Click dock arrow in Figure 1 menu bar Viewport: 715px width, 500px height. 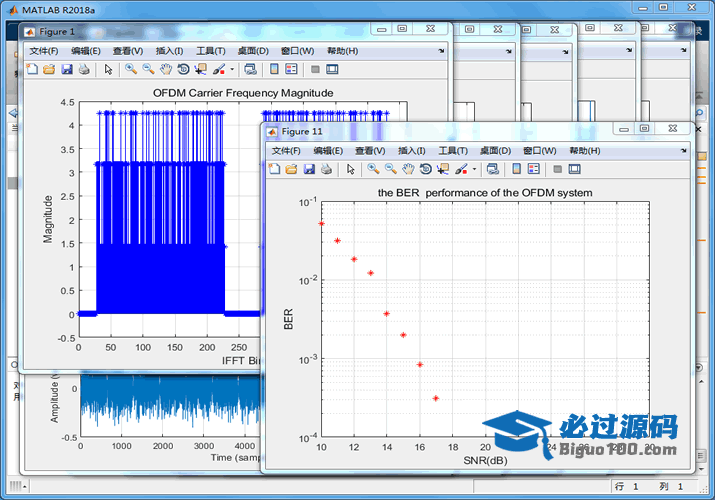(x=441, y=51)
